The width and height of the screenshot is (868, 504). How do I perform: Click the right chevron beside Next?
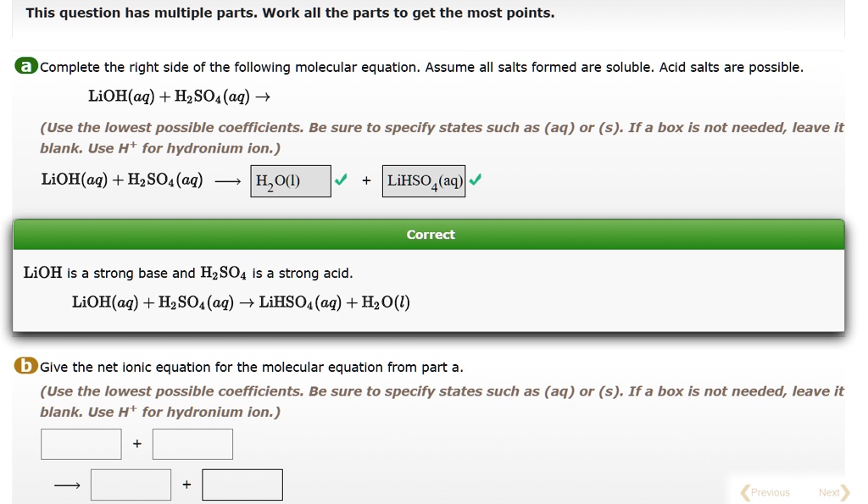tap(845, 492)
